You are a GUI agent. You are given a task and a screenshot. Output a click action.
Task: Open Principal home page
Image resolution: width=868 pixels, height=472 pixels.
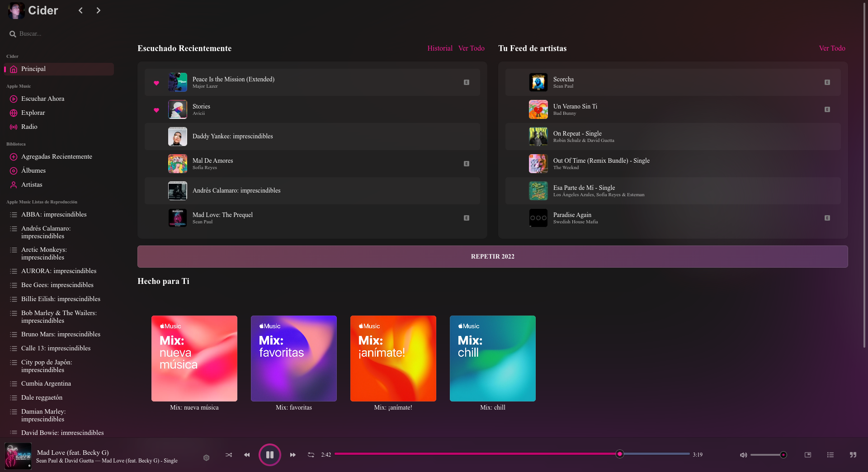point(59,69)
